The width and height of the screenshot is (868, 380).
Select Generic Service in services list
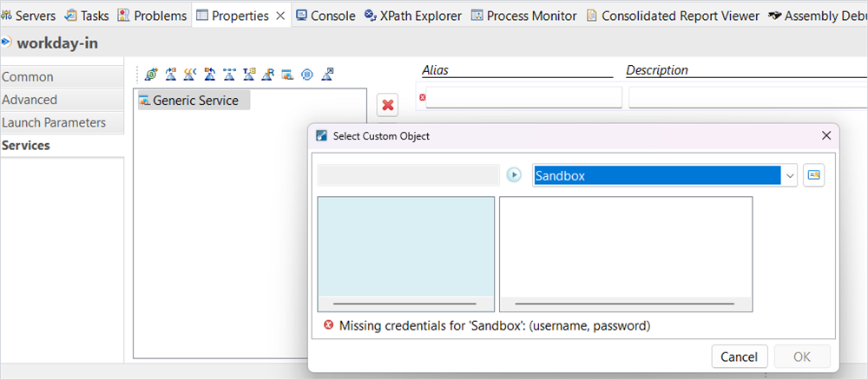[194, 100]
